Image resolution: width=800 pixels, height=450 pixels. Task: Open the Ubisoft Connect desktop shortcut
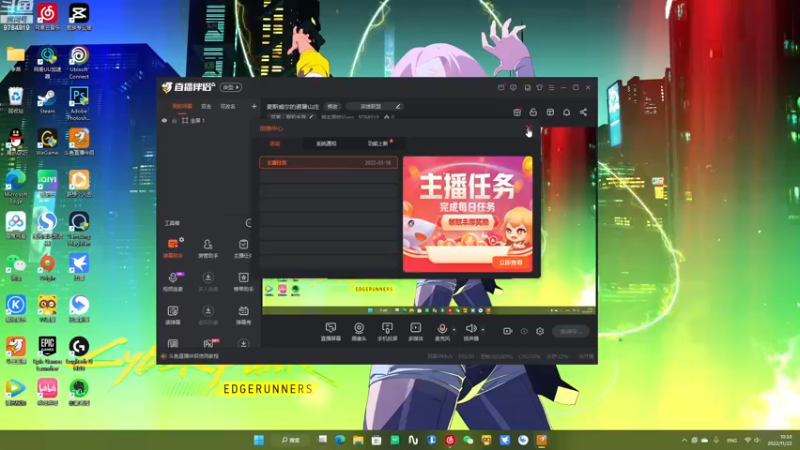click(x=79, y=62)
